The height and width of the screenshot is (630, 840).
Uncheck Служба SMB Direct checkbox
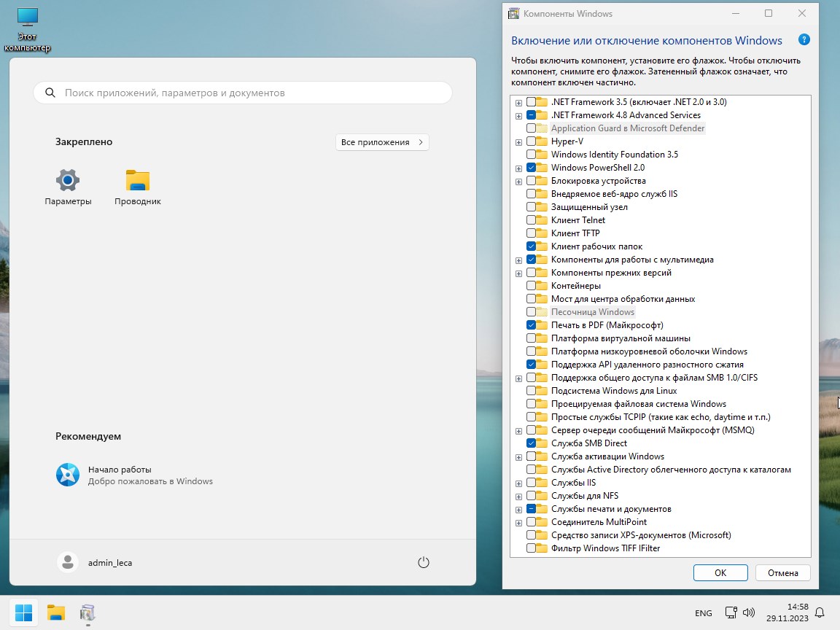click(531, 443)
